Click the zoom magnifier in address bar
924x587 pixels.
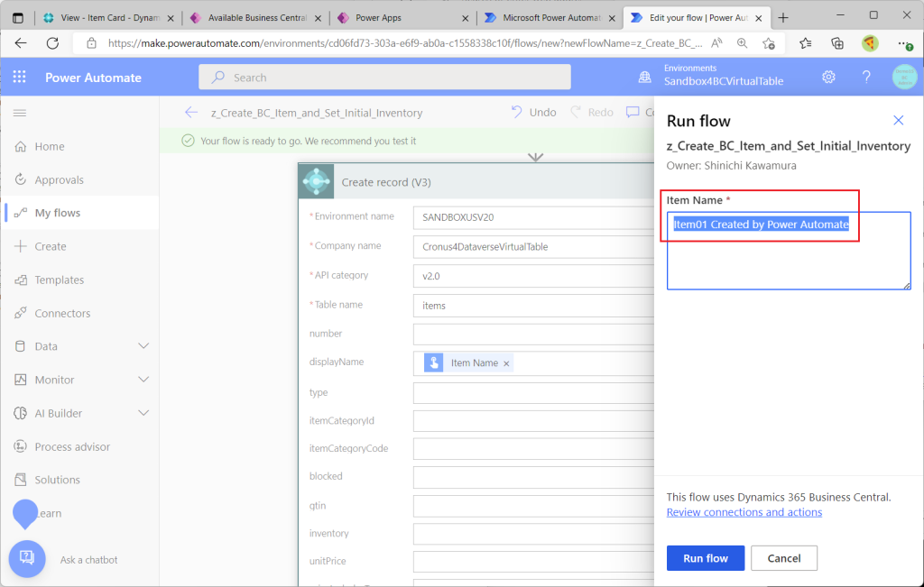pos(742,43)
